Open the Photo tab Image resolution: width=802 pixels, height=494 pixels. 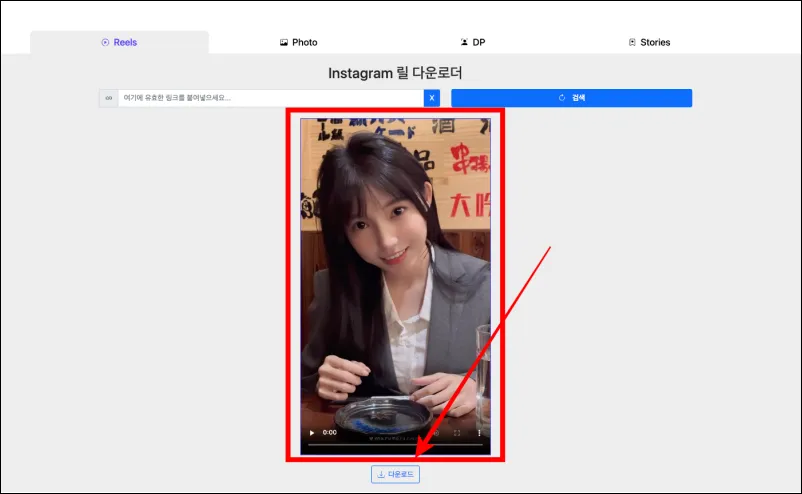(298, 42)
